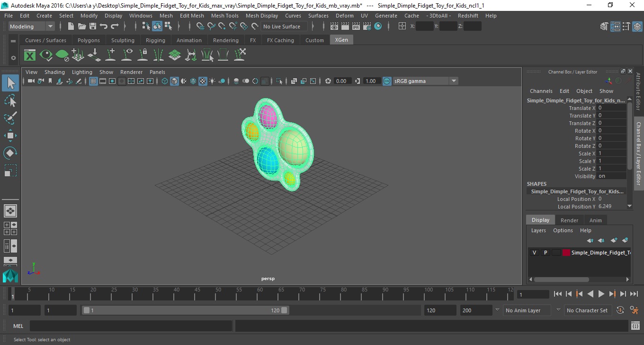Open the XGen window shelf icon
The width and height of the screenshot is (644, 345).
[x=30, y=55]
